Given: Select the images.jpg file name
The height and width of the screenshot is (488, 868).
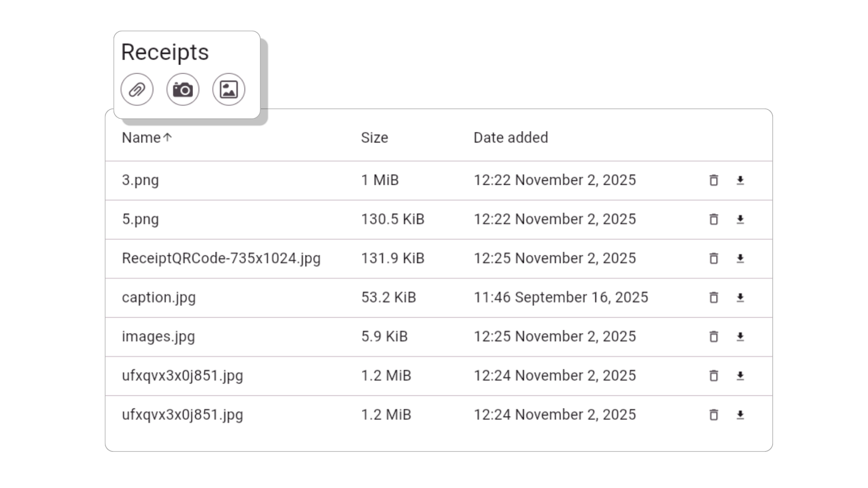Looking at the screenshot, I should [158, 337].
